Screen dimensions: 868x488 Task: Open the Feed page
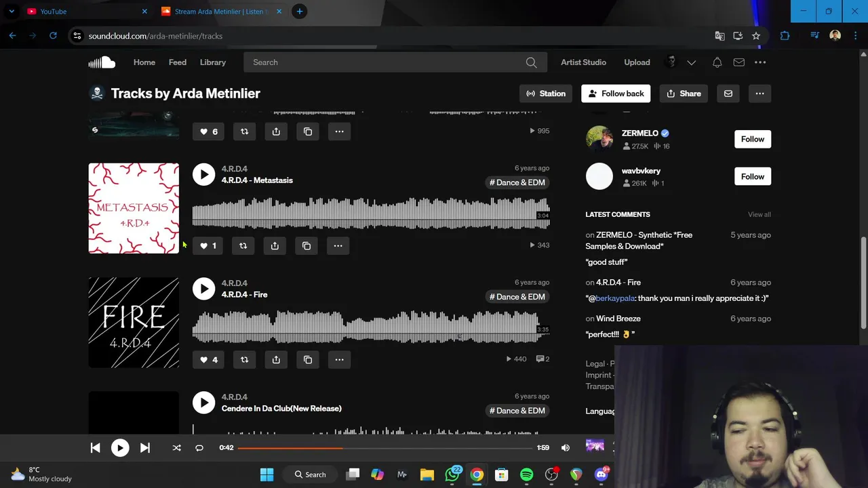coord(177,62)
